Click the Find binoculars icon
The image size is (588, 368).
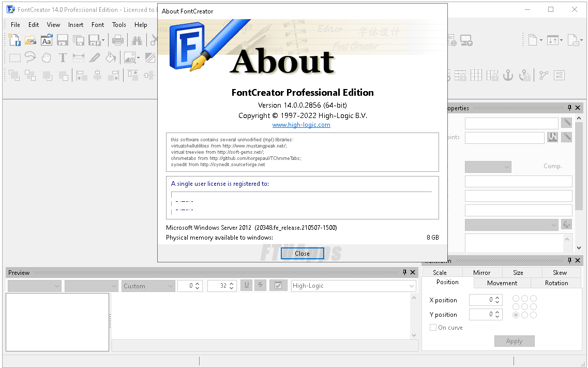(137, 40)
